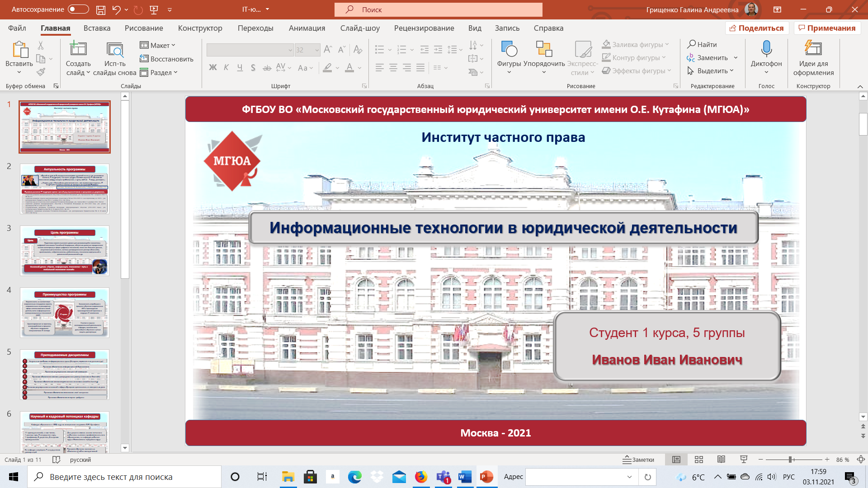Collapse the ribbon with the chevron
The height and width of the screenshot is (488, 868).
pos(860,86)
